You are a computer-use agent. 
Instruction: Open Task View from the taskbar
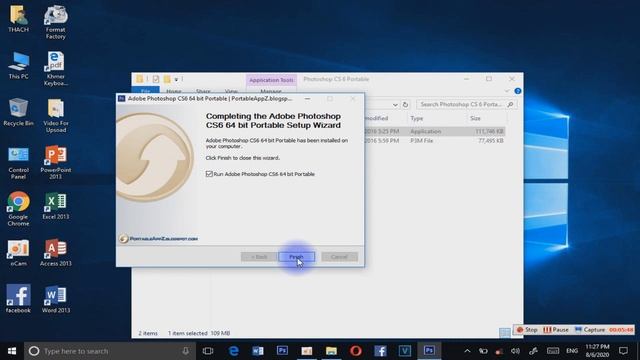coord(208,351)
